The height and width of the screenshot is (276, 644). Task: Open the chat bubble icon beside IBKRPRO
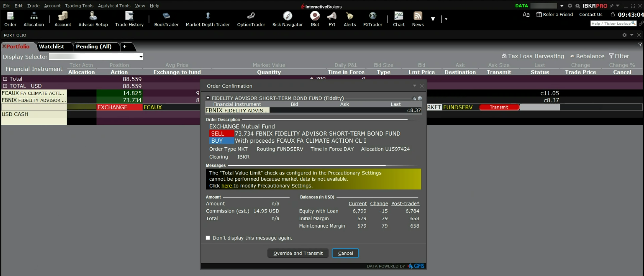[x=577, y=6]
